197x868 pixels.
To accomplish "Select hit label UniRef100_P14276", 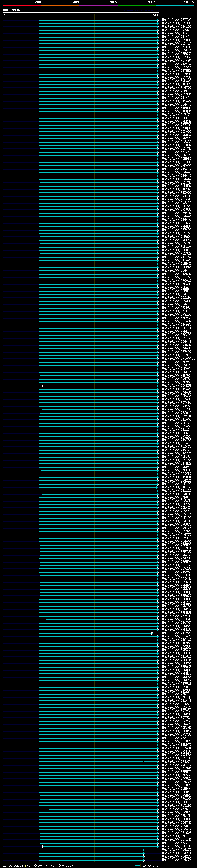I will tap(177, 860).
